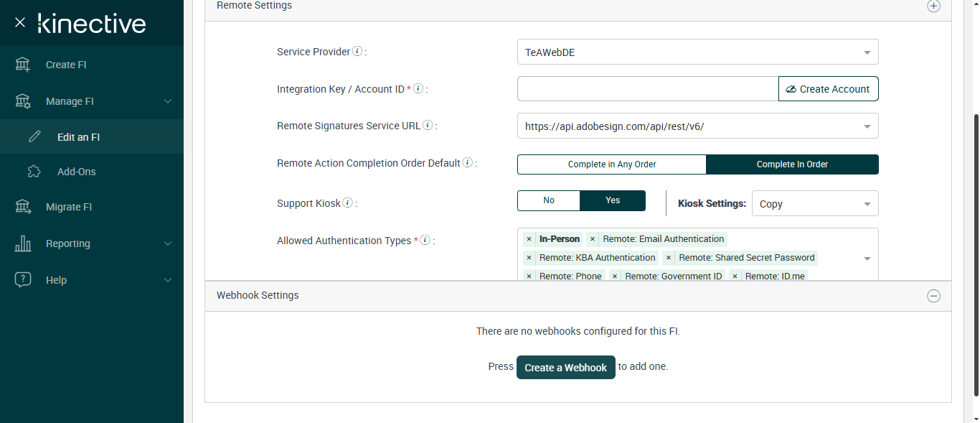Click the page vertical scrollbar thumb

pos(975,255)
